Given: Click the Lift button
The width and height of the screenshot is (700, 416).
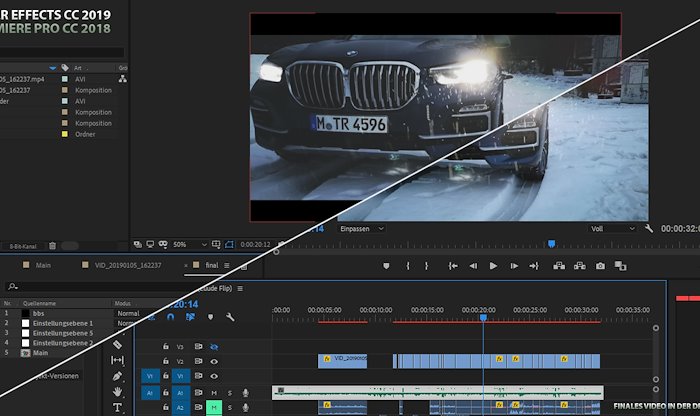Looking at the screenshot, I should [558, 266].
